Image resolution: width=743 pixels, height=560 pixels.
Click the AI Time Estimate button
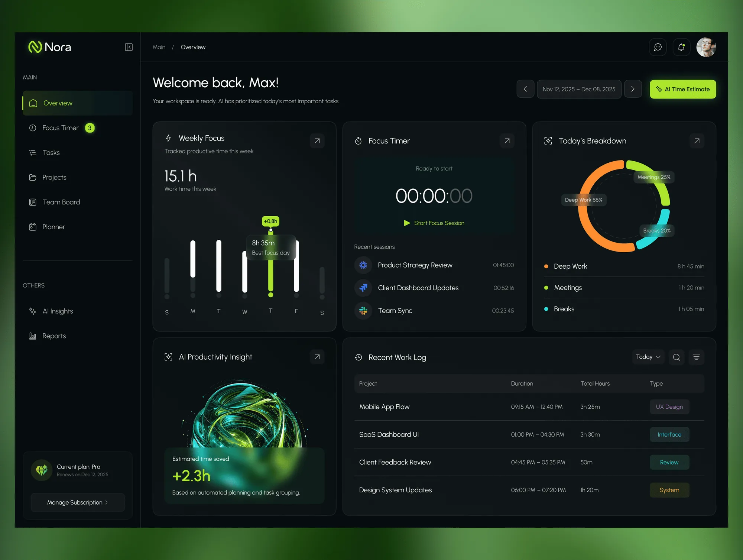coord(683,89)
